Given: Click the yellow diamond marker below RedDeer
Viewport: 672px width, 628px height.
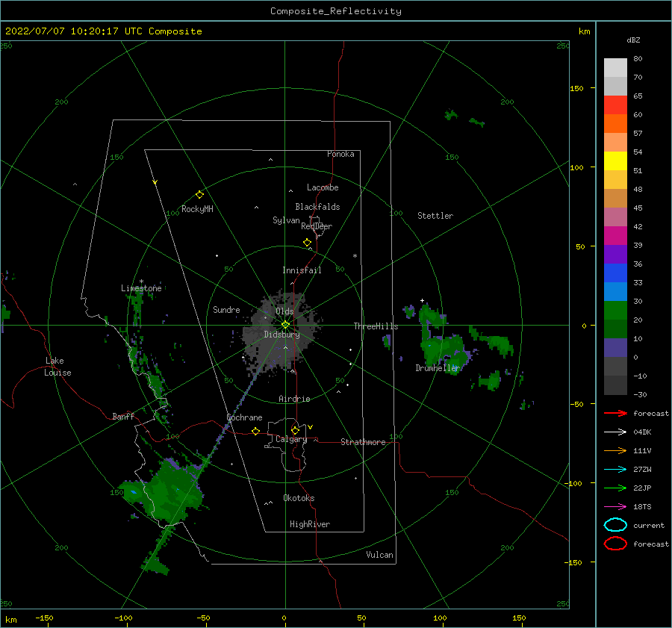Looking at the screenshot, I should (308, 243).
